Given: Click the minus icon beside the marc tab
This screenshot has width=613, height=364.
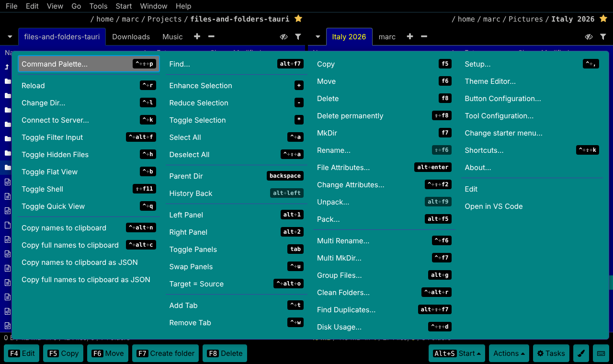Looking at the screenshot, I should pyautogui.click(x=424, y=36).
